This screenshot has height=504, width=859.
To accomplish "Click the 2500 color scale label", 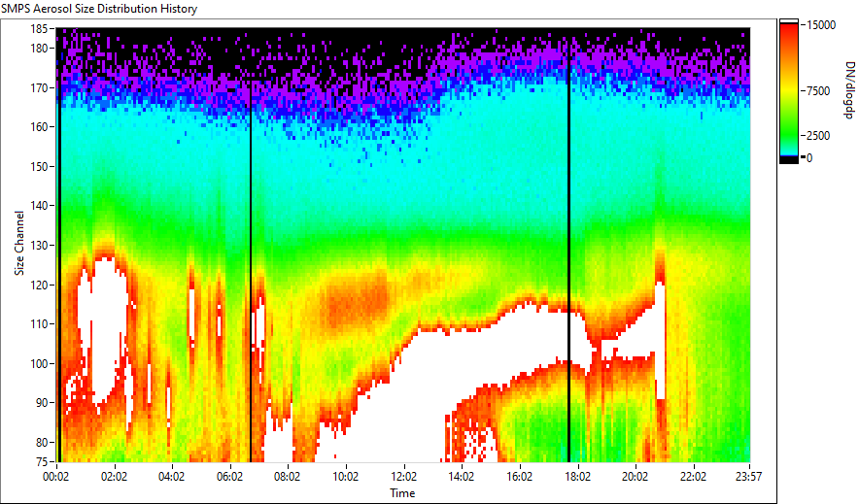I will point(818,136).
